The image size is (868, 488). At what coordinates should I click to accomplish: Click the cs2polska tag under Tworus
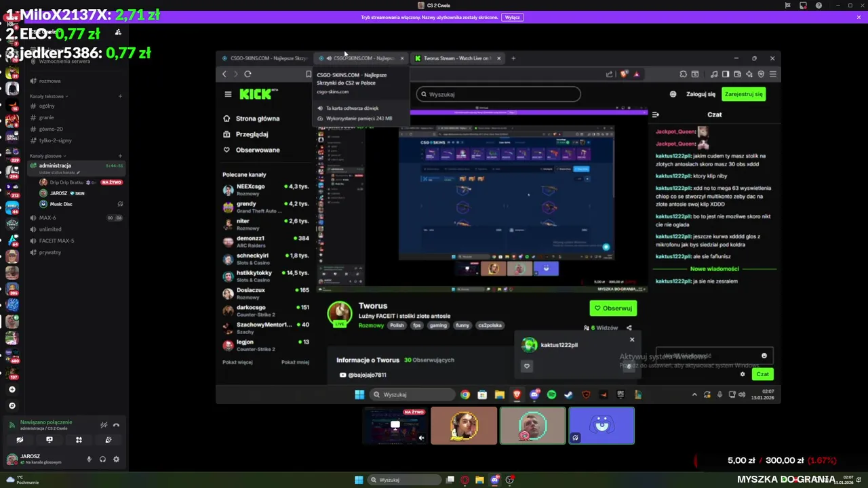click(490, 325)
